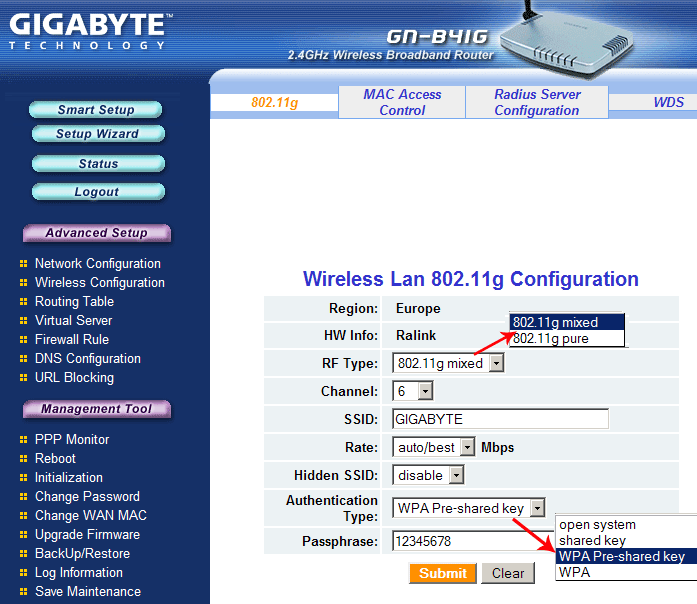Open the Change WAN MAC page
This screenshot has width=697, height=604.
click(x=91, y=515)
